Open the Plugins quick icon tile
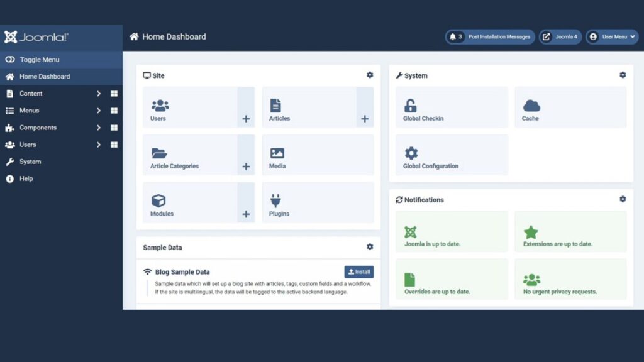644x362 pixels. (318, 202)
